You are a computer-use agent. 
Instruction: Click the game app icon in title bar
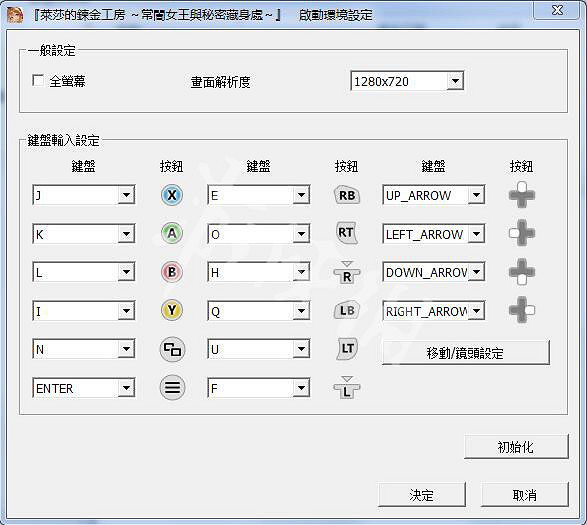15,15
